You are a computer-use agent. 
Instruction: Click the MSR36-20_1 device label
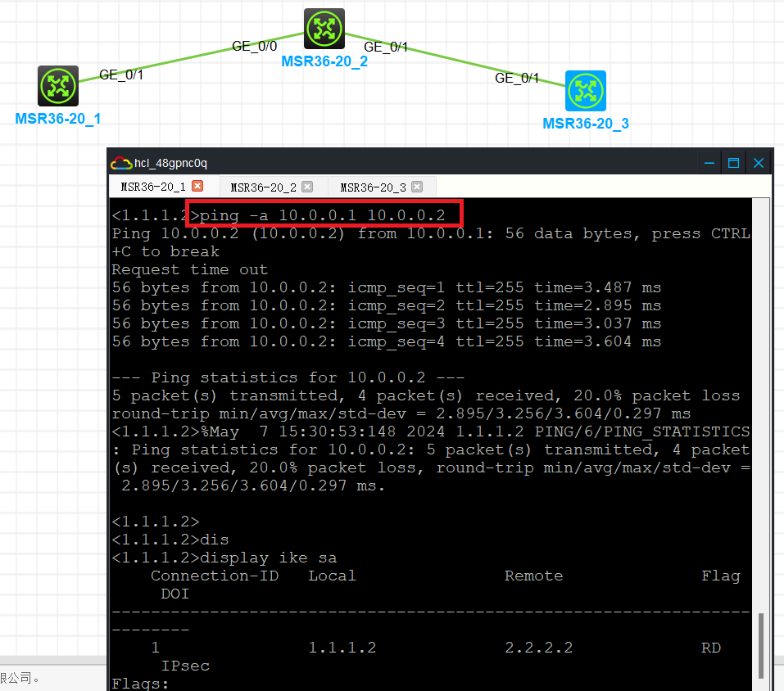pyautogui.click(x=58, y=119)
